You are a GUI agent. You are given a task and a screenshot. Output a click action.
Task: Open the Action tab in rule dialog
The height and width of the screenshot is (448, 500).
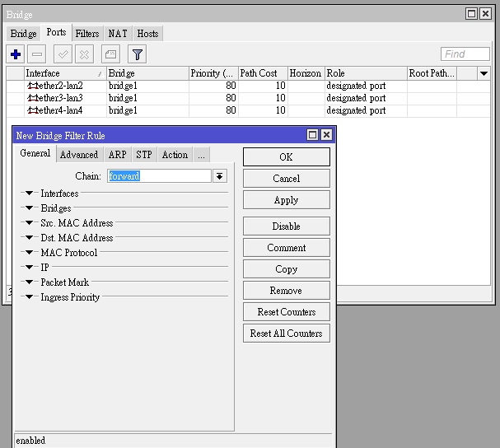[x=175, y=155]
